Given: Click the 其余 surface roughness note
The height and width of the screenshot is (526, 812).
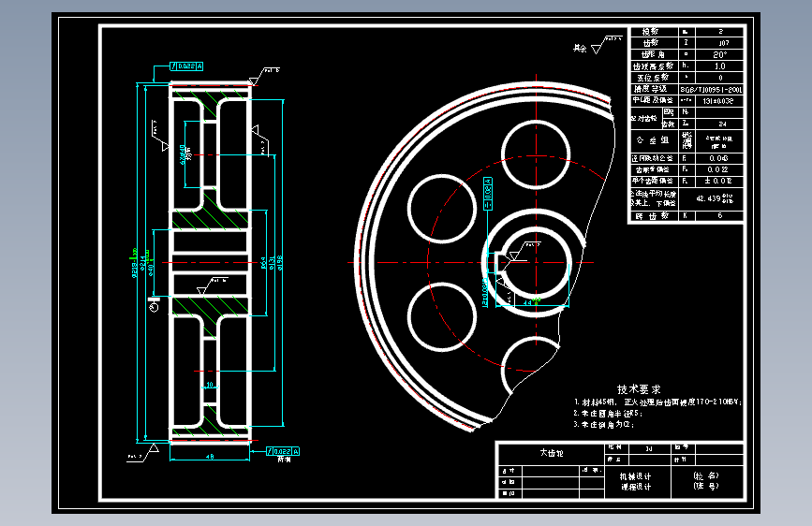Looking at the screenshot, I should [x=580, y=48].
